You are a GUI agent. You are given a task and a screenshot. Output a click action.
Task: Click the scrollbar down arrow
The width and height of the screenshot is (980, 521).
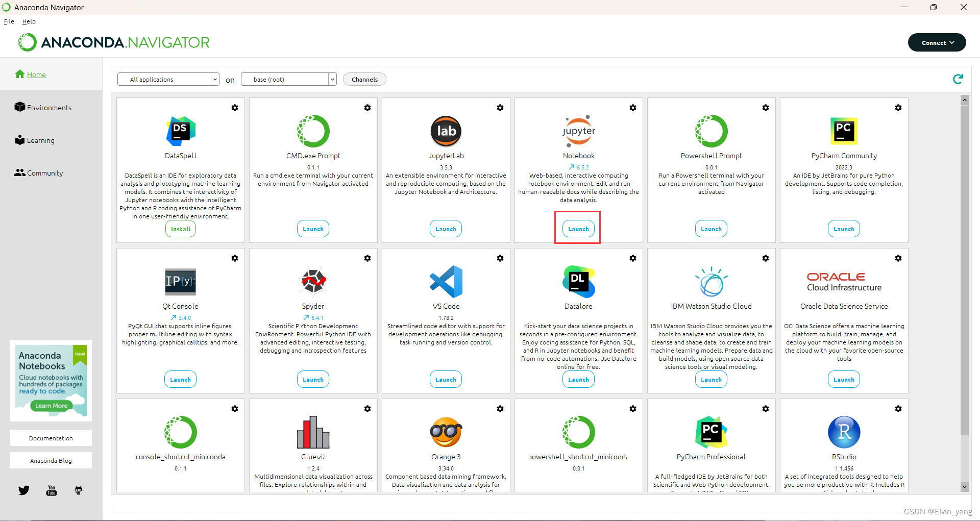click(x=965, y=487)
